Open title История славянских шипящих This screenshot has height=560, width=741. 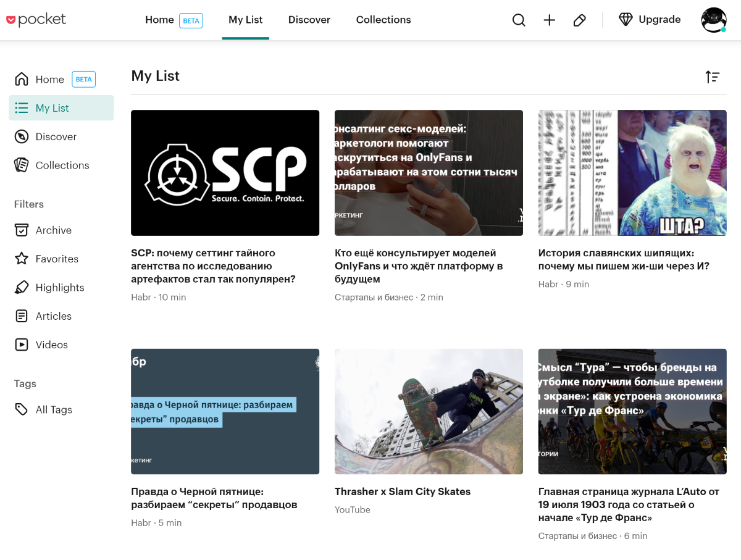pyautogui.click(x=624, y=259)
